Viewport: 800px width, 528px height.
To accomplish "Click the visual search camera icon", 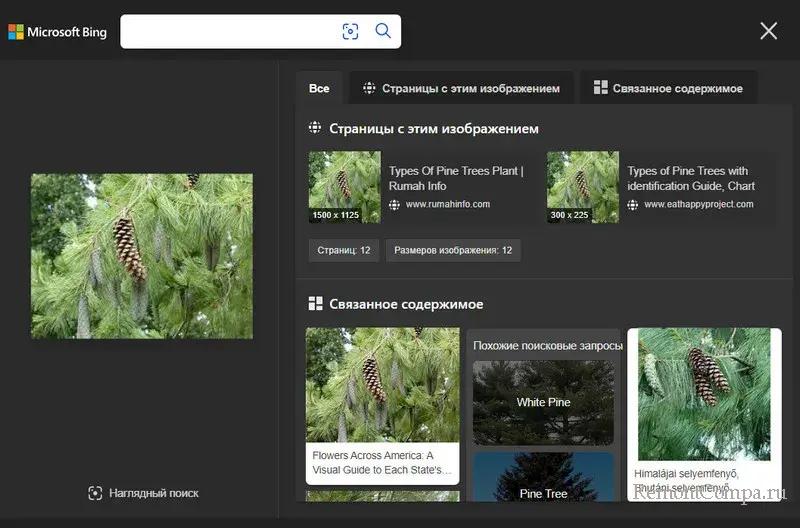I will point(350,31).
